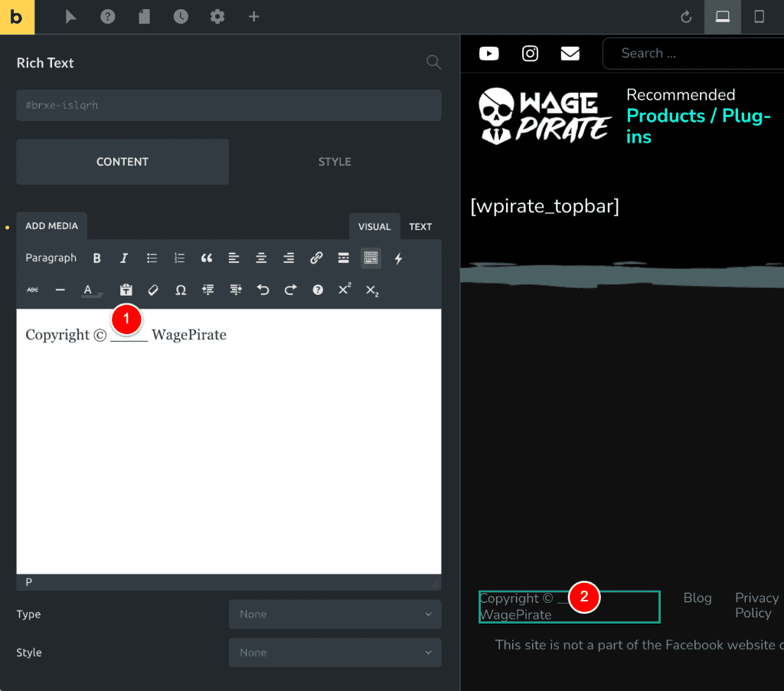The width and height of the screenshot is (784, 691).
Task: Toggle bold formatting in the editor
Action: [x=96, y=258]
